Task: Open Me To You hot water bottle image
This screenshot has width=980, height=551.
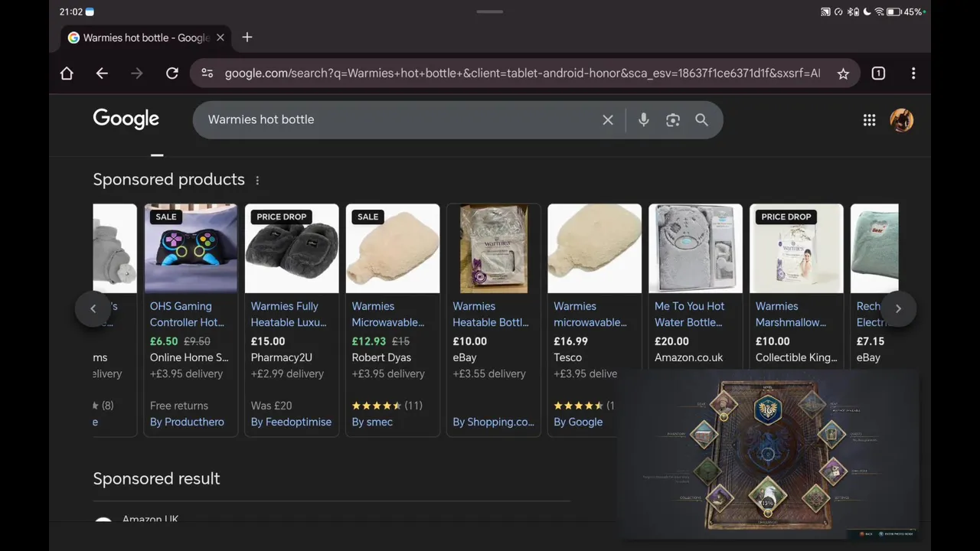Action: (696, 249)
